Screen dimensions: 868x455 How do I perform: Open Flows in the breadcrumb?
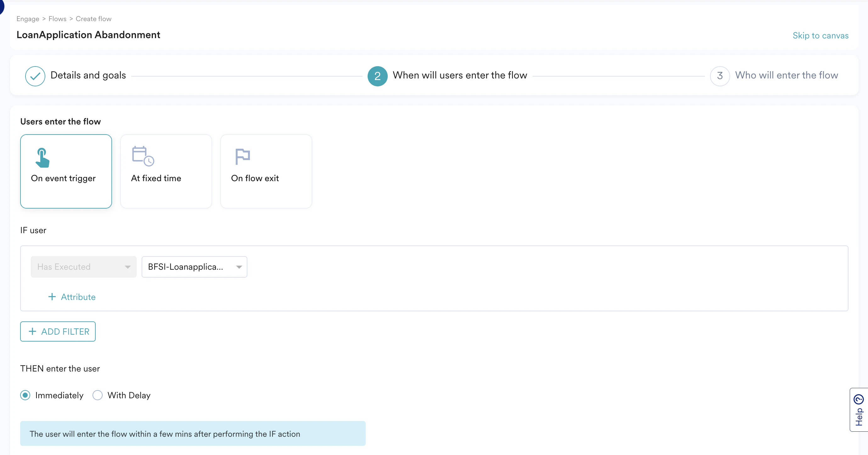pyautogui.click(x=57, y=19)
